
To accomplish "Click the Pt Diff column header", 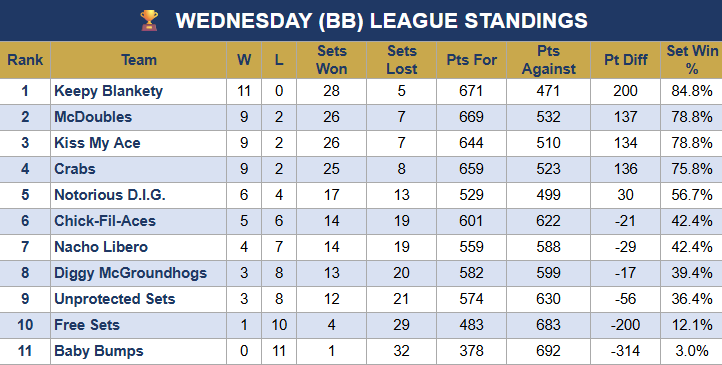I will tap(625, 60).
